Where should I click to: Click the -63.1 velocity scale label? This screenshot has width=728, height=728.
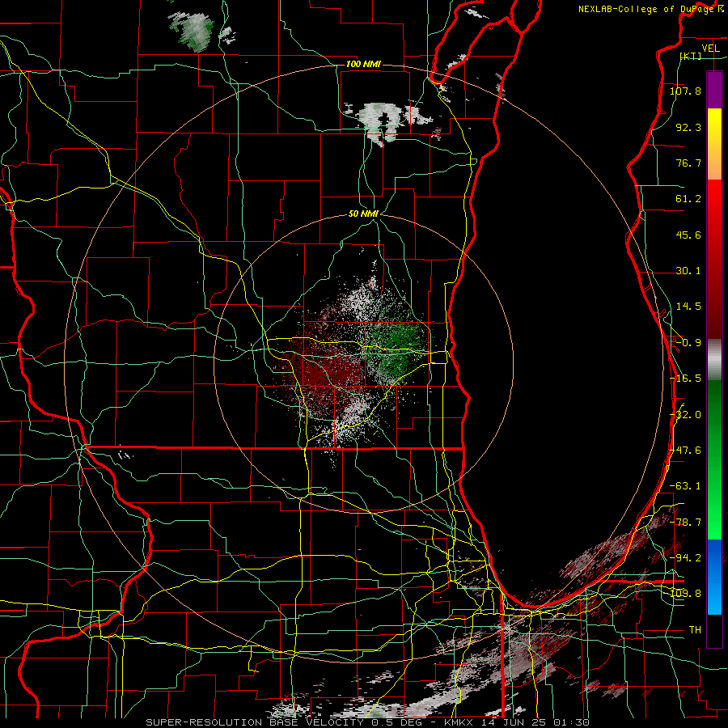pyautogui.click(x=685, y=486)
